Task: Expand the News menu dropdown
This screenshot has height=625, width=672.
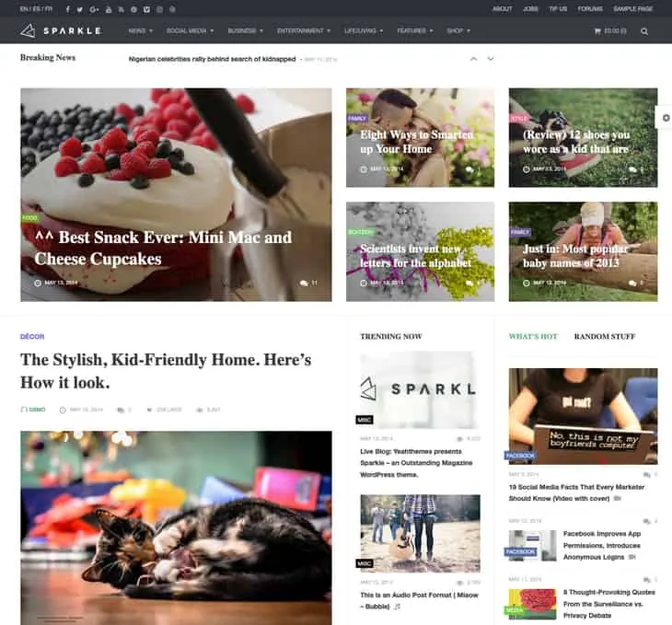Action: click(140, 31)
